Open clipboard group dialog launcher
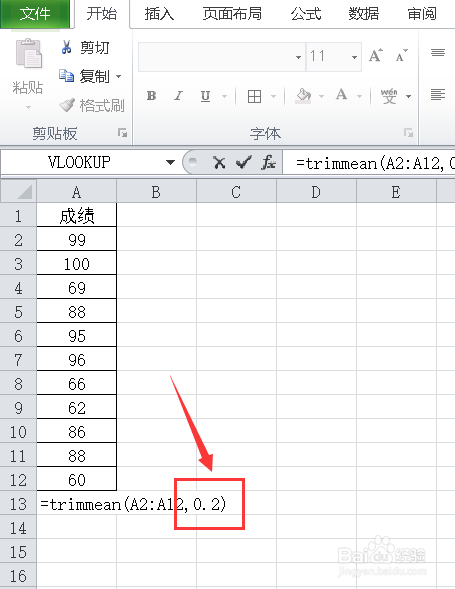 (x=122, y=133)
